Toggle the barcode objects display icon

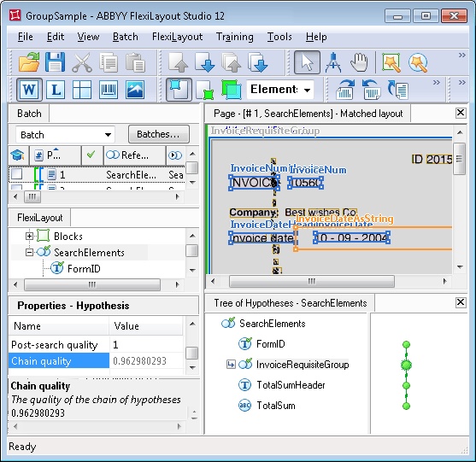click(x=109, y=90)
